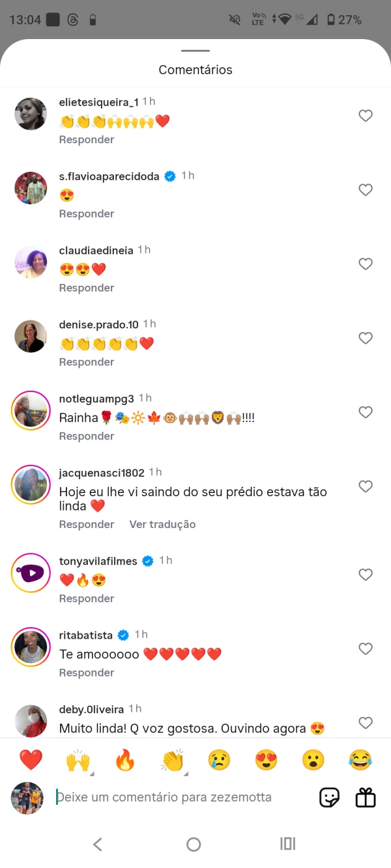391x868 pixels.
Task: Open the sticker picker icon
Action: pos(329,797)
